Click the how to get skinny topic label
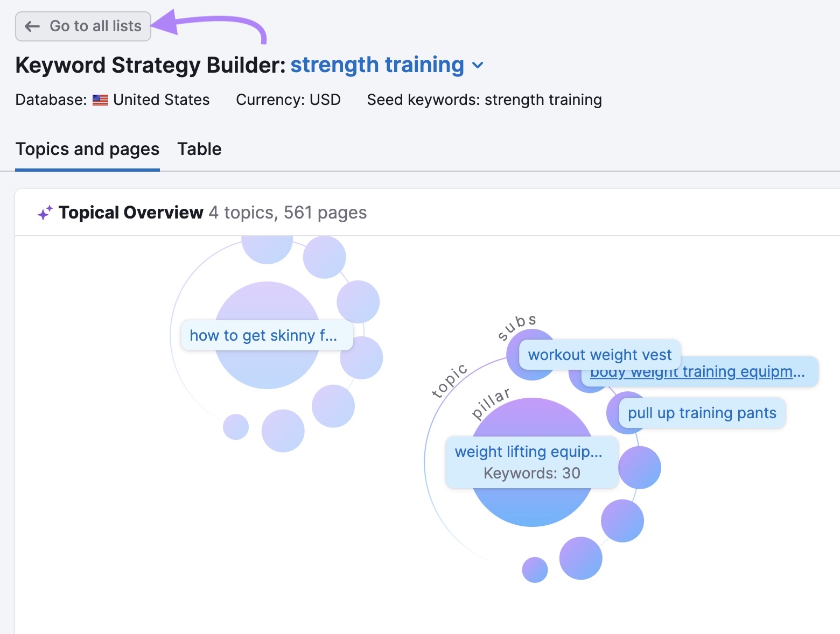The height and width of the screenshot is (634, 840). 267,335
